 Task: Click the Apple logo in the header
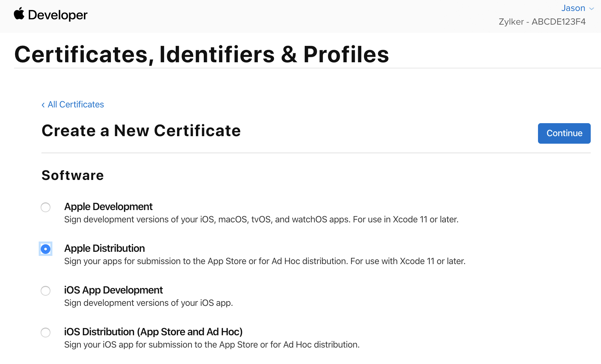[19, 14]
